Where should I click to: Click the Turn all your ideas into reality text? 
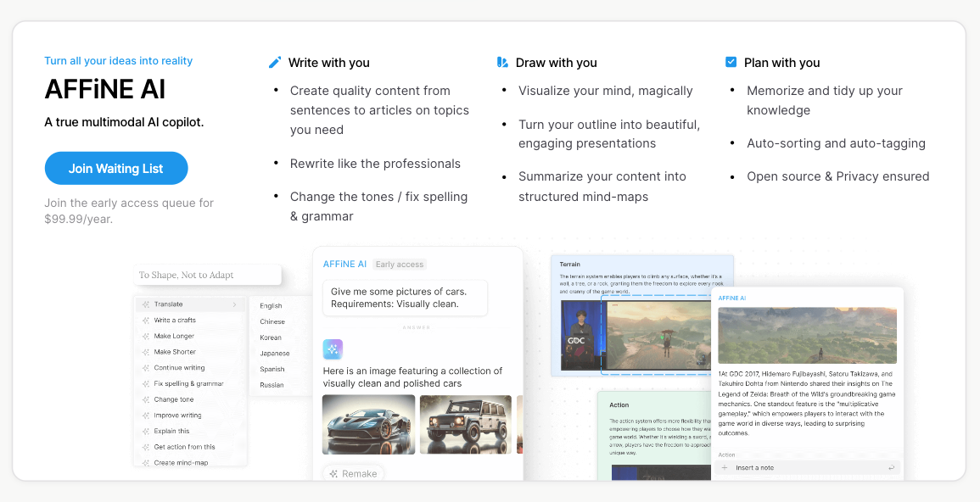tap(119, 60)
